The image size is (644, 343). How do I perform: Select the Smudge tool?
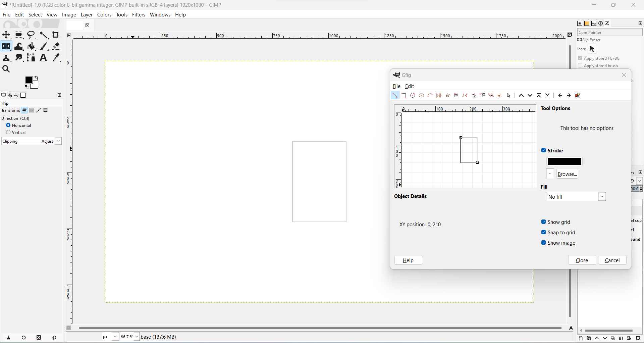(19, 58)
